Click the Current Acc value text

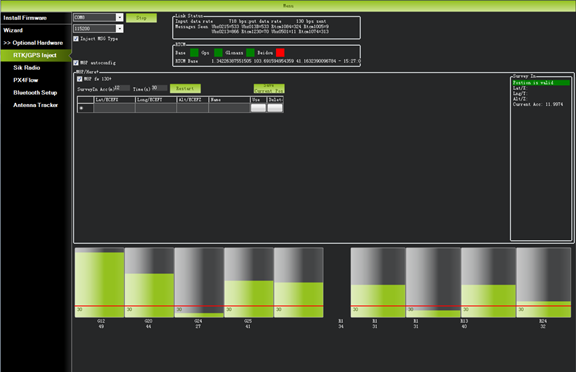[538, 104]
